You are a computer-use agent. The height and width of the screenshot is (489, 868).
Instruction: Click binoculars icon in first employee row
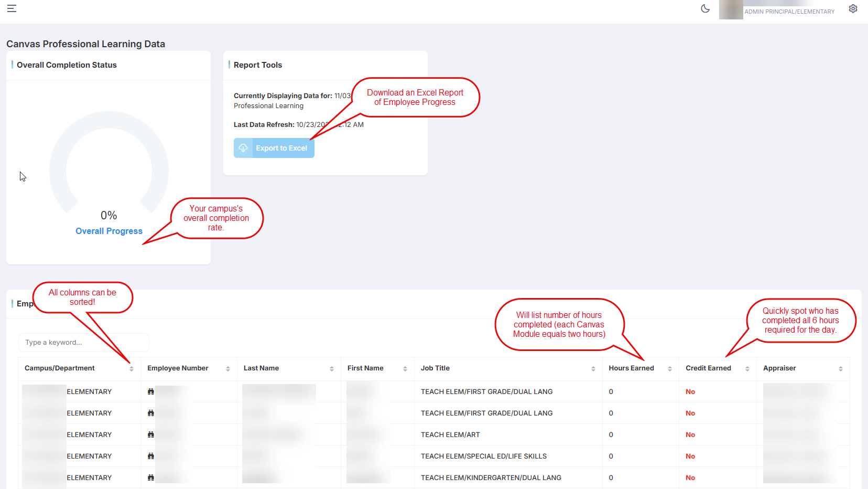click(151, 391)
